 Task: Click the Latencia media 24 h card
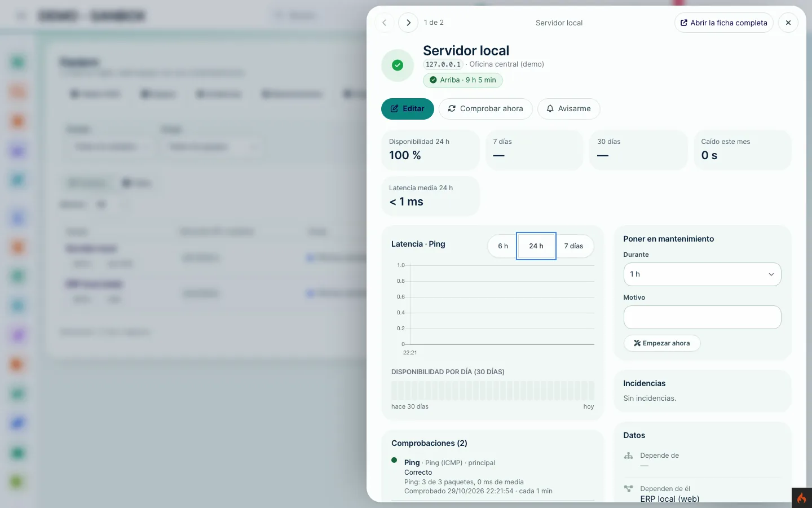pyautogui.click(x=430, y=196)
